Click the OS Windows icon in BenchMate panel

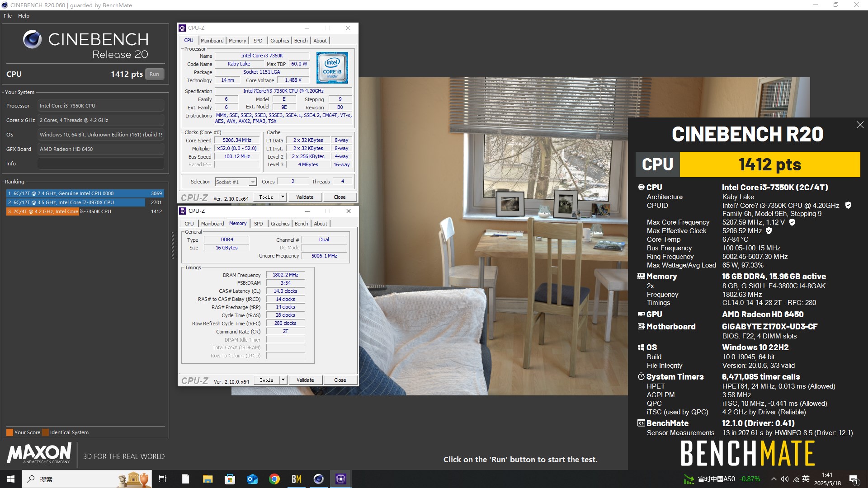[641, 347]
